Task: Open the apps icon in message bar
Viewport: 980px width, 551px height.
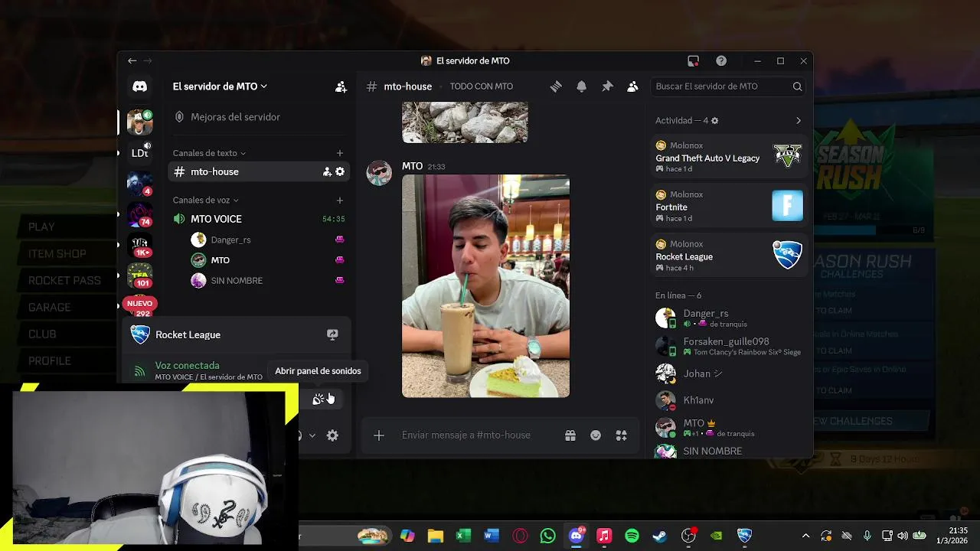Action: coord(622,435)
